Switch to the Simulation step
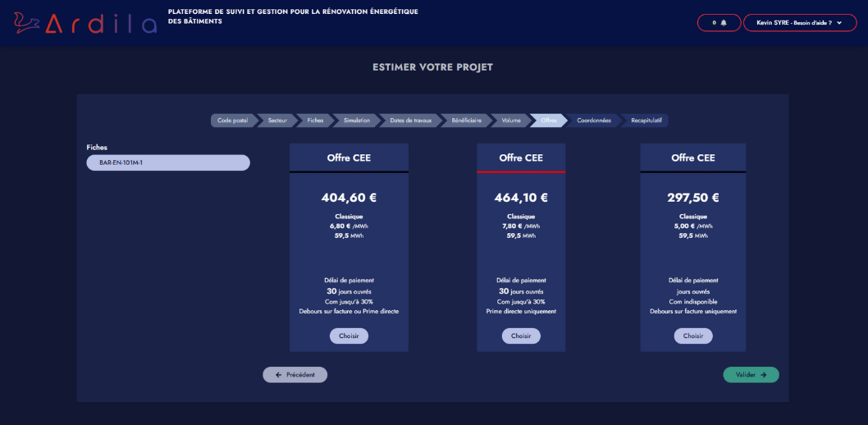The image size is (868, 425). (357, 121)
